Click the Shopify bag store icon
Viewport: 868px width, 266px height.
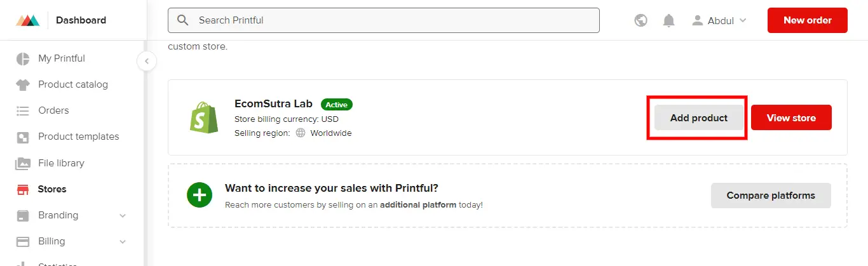click(x=203, y=117)
